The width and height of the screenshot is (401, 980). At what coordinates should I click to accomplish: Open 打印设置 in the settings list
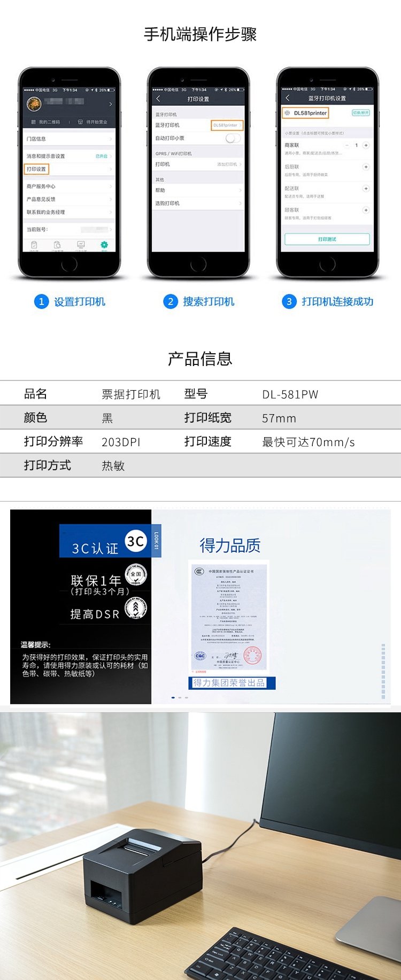coord(70,169)
